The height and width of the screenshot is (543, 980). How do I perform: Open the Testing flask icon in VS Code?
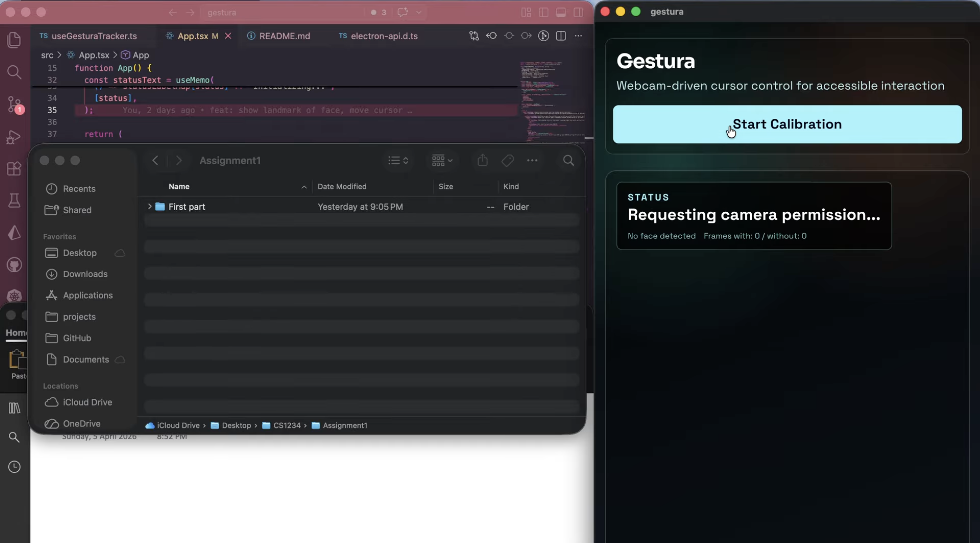pos(14,201)
